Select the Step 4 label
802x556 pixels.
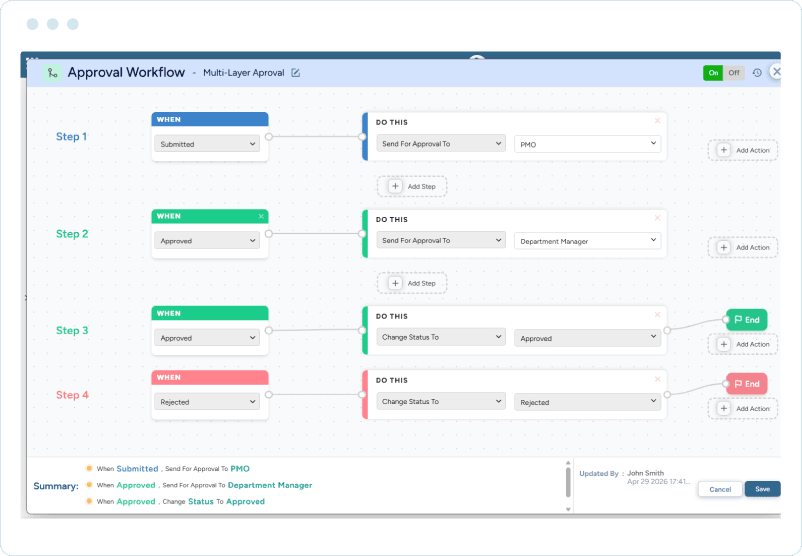(x=72, y=395)
